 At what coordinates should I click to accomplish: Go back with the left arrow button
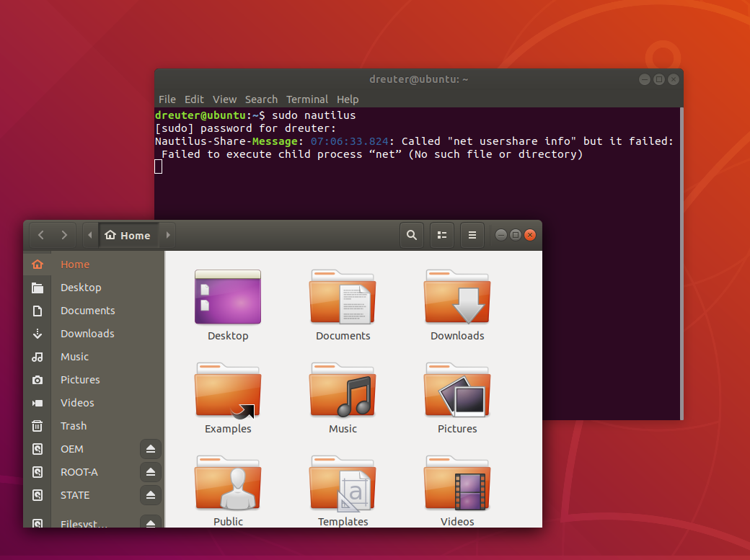41,235
